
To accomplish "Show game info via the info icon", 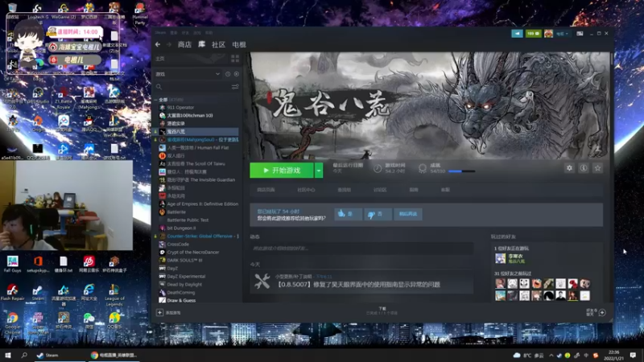I will (583, 168).
